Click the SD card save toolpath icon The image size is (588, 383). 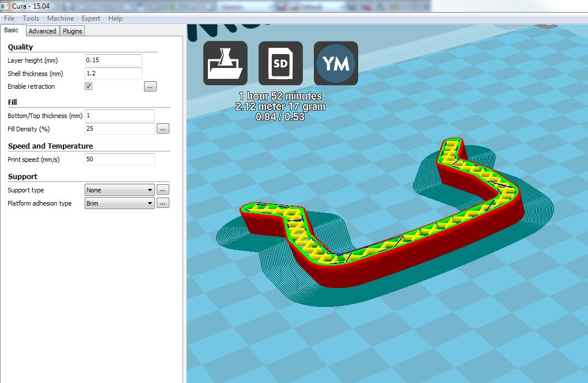pyautogui.click(x=280, y=63)
